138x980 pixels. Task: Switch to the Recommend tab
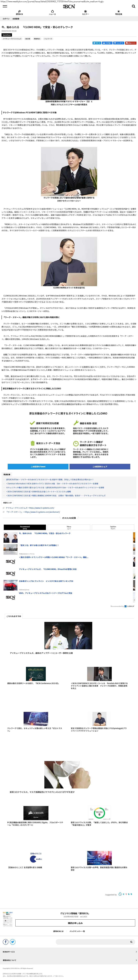[25, 527]
